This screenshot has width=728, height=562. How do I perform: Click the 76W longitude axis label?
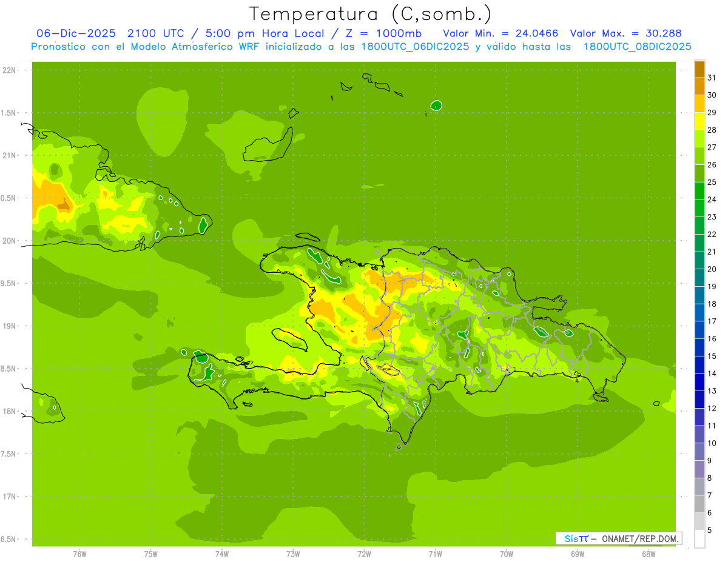tap(79, 554)
